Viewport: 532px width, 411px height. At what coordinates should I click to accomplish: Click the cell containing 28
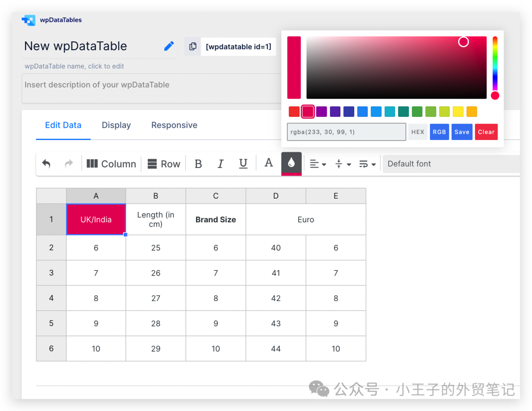click(156, 323)
